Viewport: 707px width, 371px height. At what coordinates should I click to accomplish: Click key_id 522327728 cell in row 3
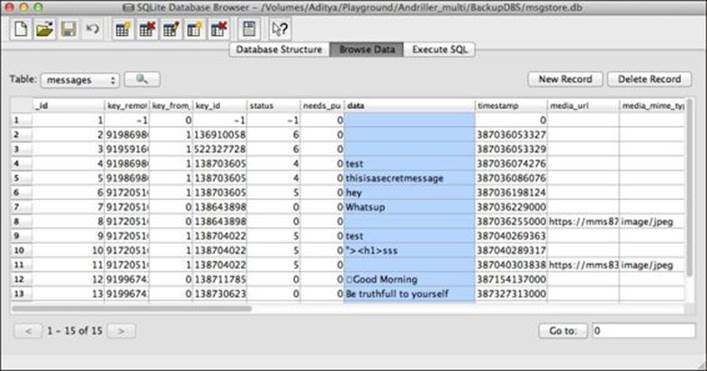coord(220,149)
